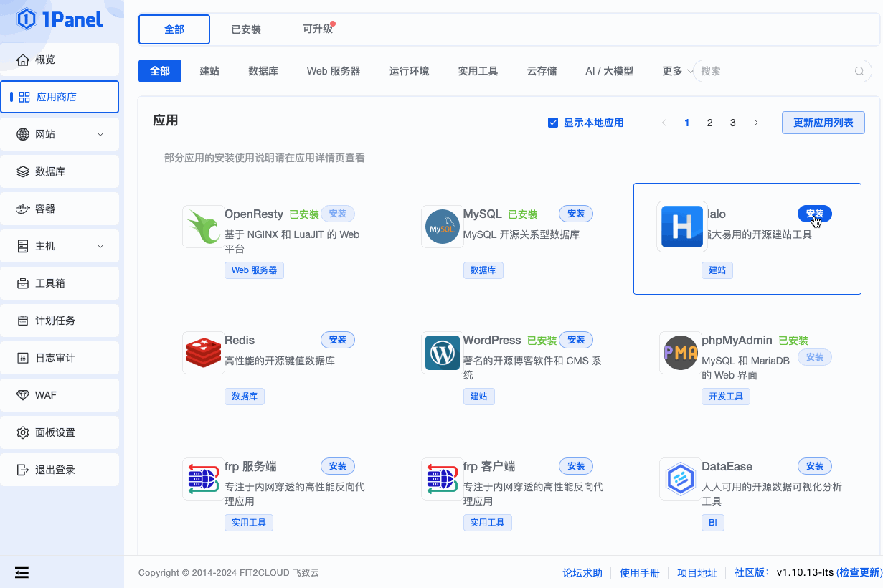
Task: Click the WAF diamond icon
Action: pyautogui.click(x=22, y=395)
